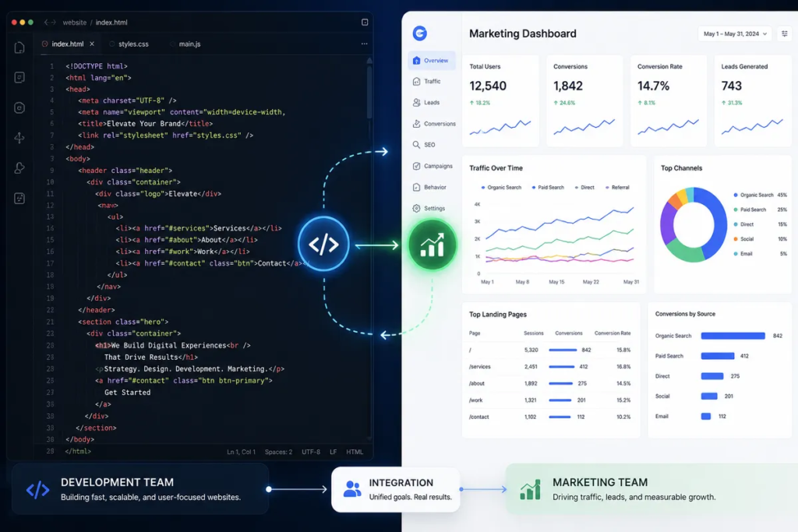This screenshot has height=532, width=798.
Task: Change HTML language mode in status bar
Action: (x=355, y=452)
